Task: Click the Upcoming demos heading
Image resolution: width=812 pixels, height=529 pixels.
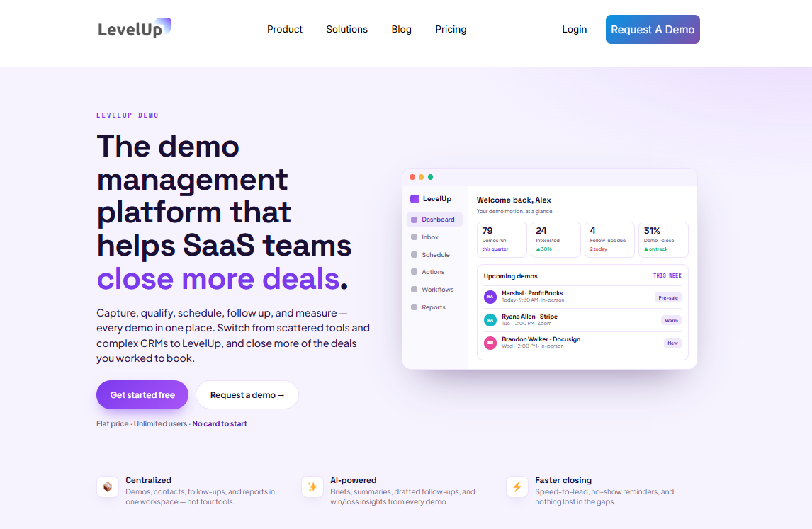Action: 511,276
